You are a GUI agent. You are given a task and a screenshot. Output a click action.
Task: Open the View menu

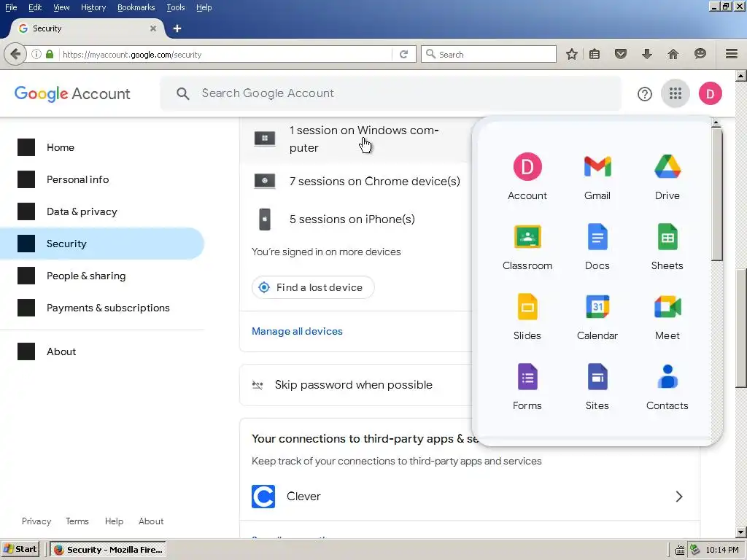[61, 7]
